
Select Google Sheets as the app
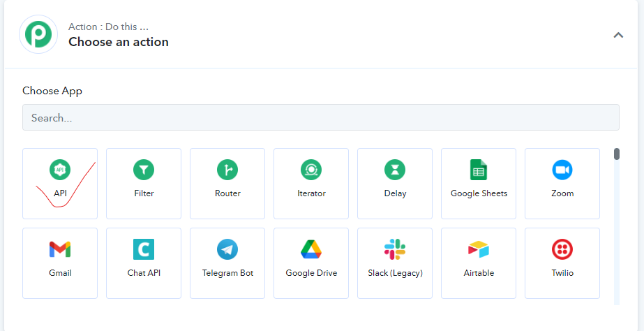click(x=479, y=184)
